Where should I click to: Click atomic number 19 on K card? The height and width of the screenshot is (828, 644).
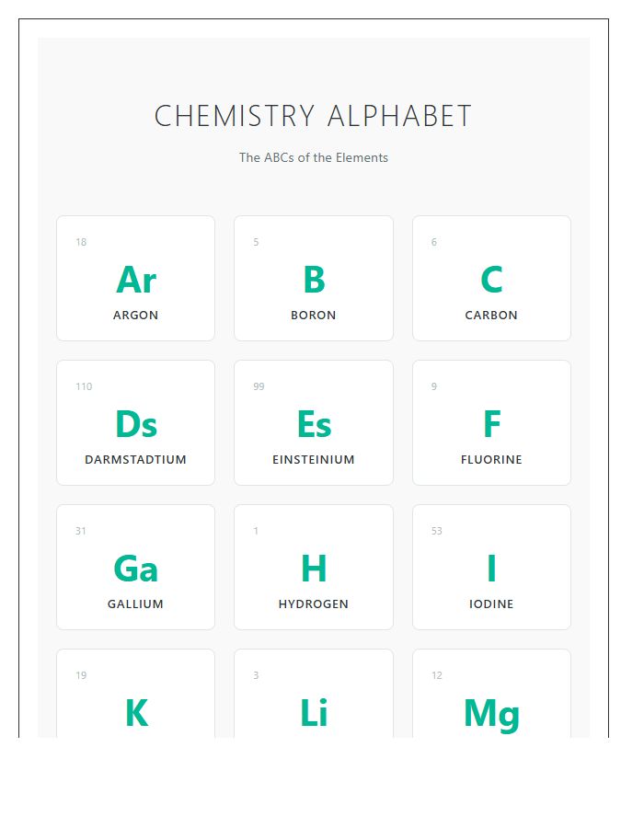pyautogui.click(x=81, y=675)
